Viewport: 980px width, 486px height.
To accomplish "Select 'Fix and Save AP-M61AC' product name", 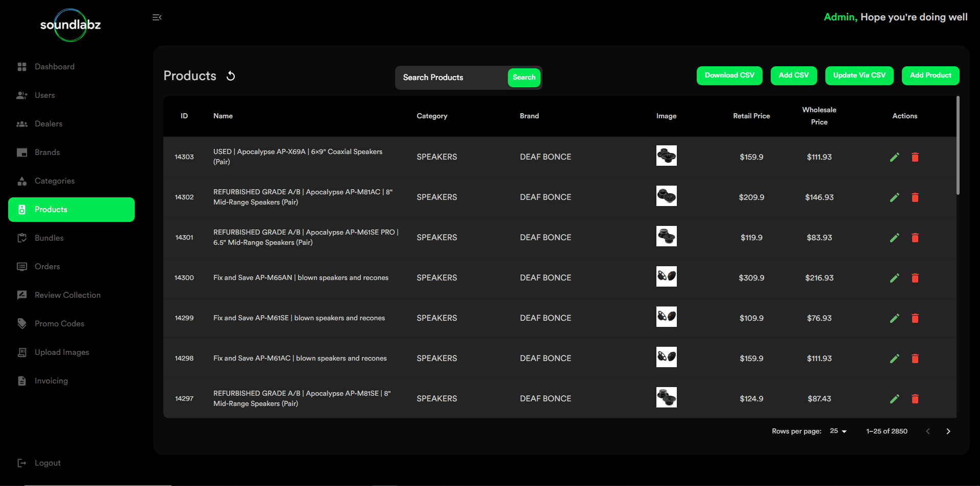I will (x=300, y=359).
